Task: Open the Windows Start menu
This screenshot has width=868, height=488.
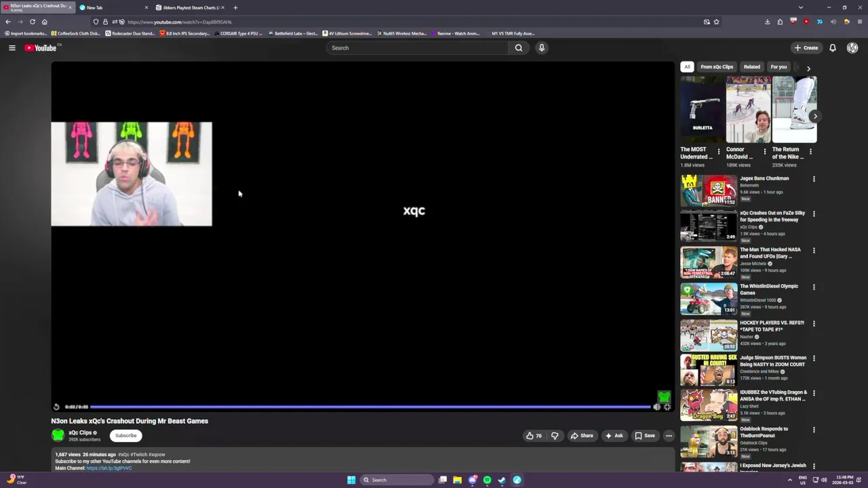Action: tap(351, 480)
